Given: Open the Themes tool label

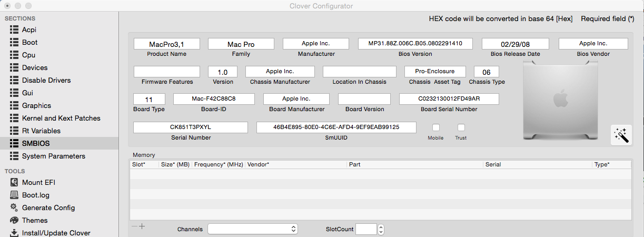Looking at the screenshot, I should coord(35,220).
